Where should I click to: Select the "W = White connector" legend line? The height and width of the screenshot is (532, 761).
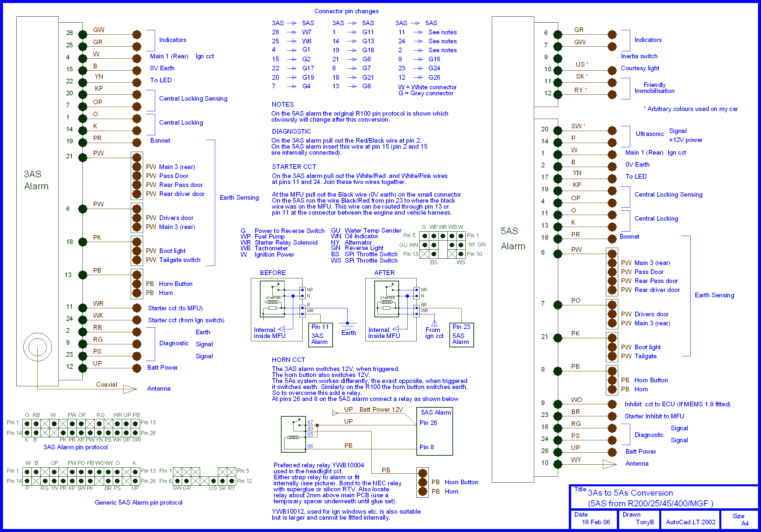pyautogui.click(x=427, y=87)
